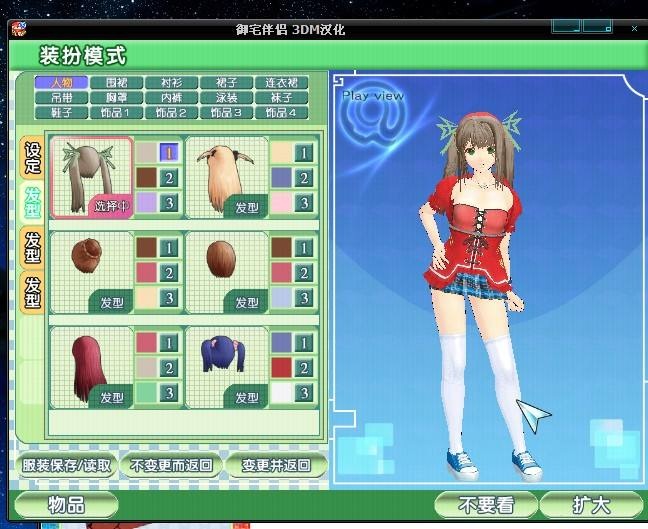The image size is (648, 529).
Task: Maximize the 御宅伴侣 game window
Action: coord(598,27)
